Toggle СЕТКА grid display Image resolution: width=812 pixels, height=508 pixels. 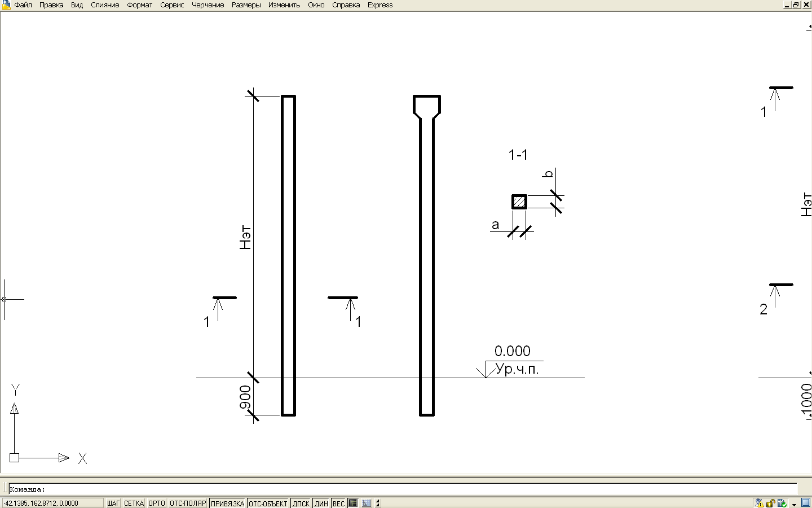[134, 503]
